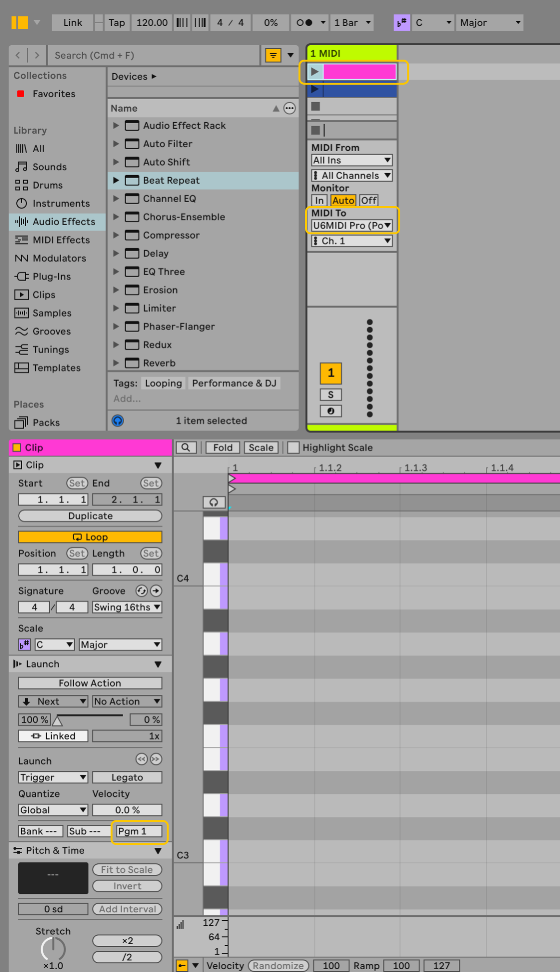The image size is (560, 972).
Task: Set Monitor to In
Action: click(319, 201)
